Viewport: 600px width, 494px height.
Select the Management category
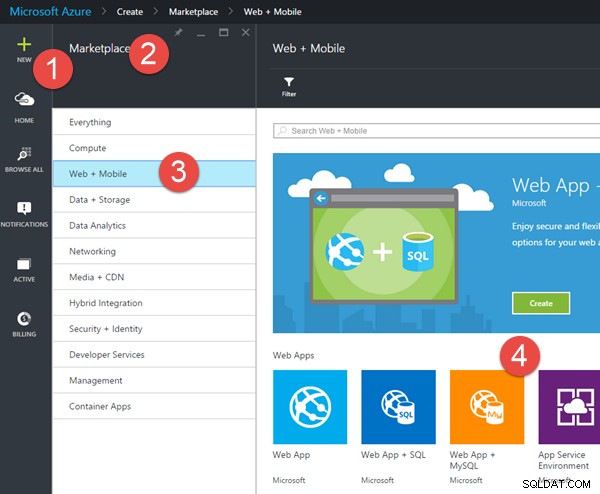(154, 380)
